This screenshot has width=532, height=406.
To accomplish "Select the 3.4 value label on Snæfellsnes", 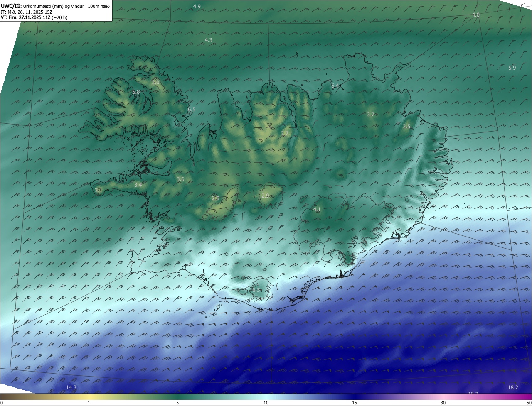I will 138,185.
